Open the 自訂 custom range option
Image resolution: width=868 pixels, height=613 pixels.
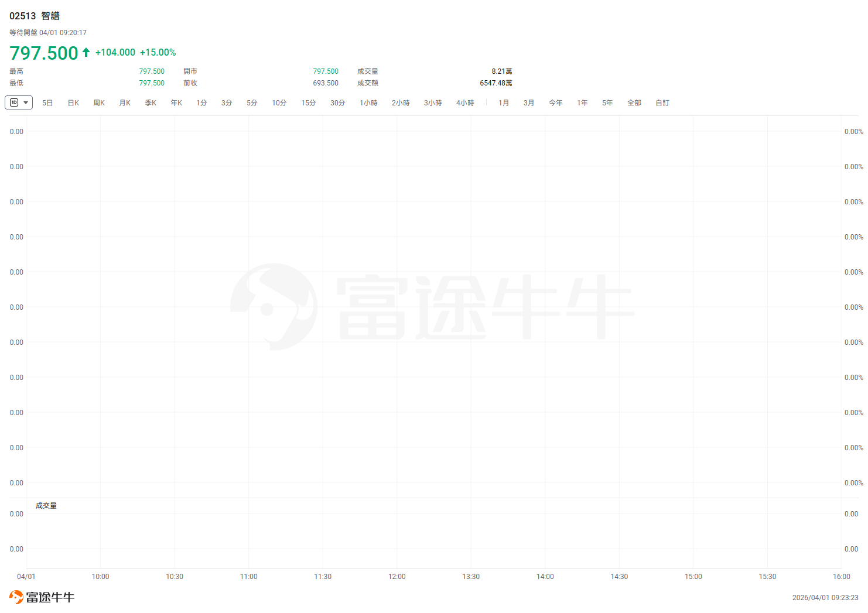coord(662,103)
